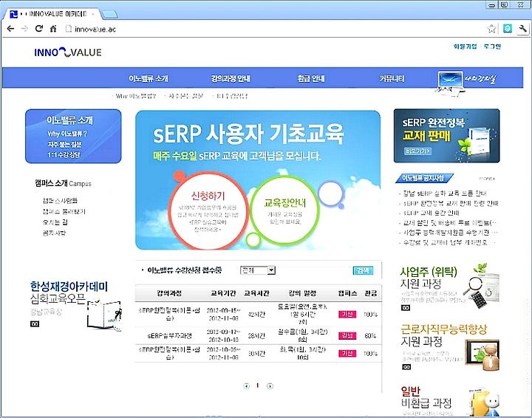Click the 'more' link beside 이노밸류 공지사항

click(486, 178)
